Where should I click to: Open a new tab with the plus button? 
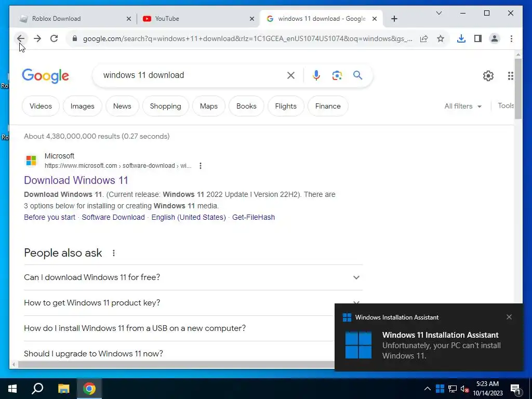click(x=394, y=19)
